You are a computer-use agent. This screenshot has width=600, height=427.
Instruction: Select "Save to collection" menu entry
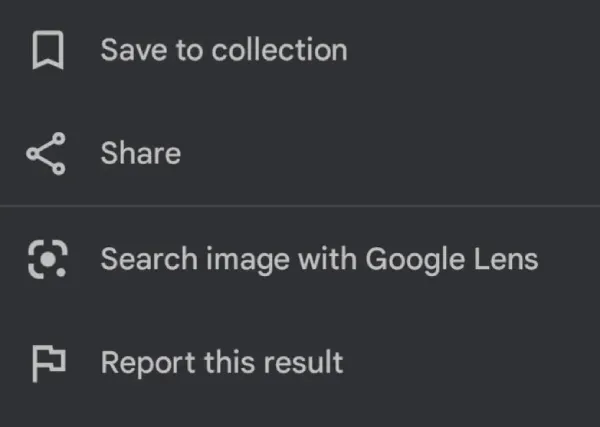[223, 51]
